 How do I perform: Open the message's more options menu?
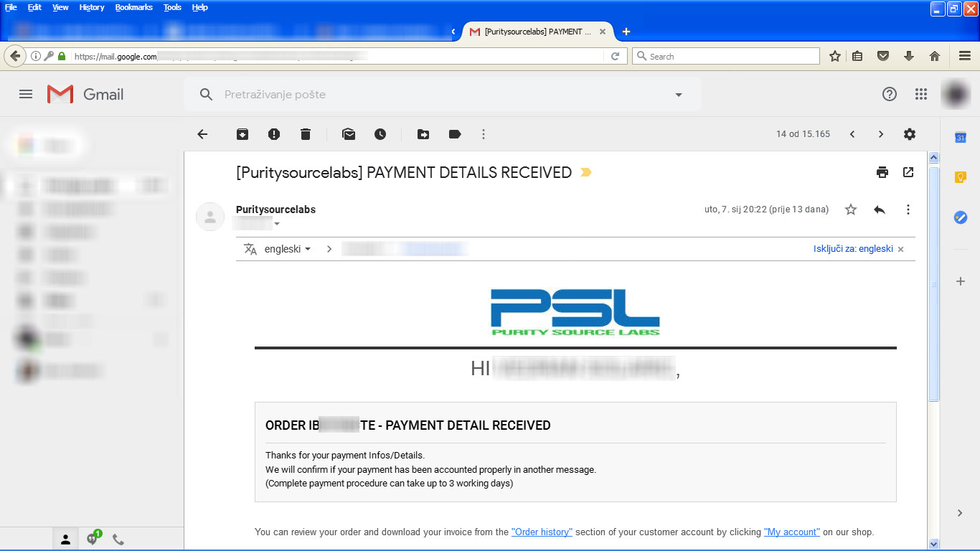(908, 209)
